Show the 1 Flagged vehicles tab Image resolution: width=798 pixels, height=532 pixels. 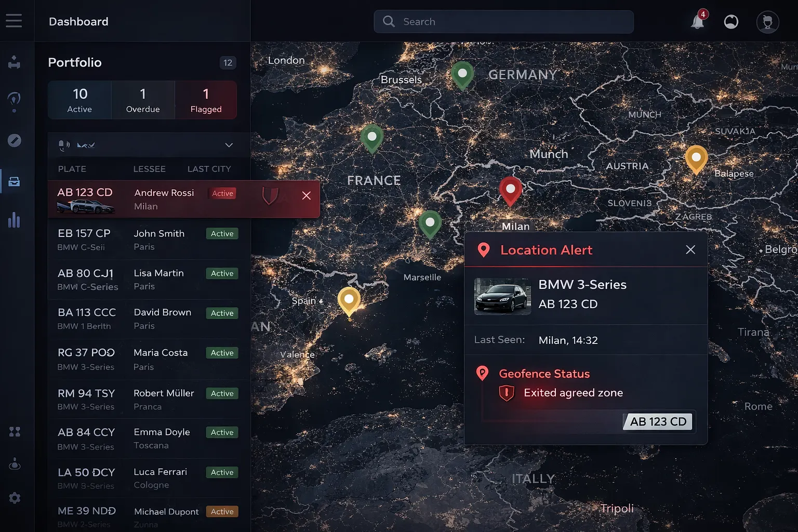pyautogui.click(x=206, y=100)
